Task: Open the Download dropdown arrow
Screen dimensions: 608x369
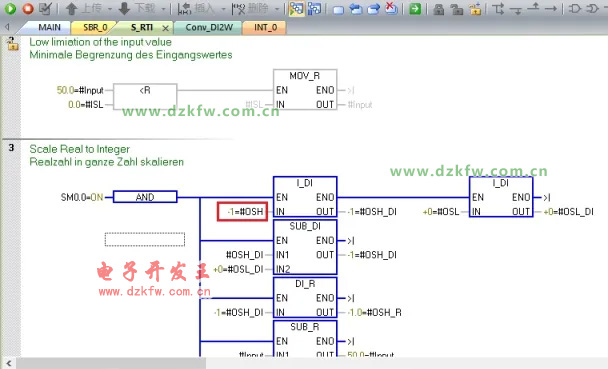Action: pyautogui.click(x=163, y=9)
